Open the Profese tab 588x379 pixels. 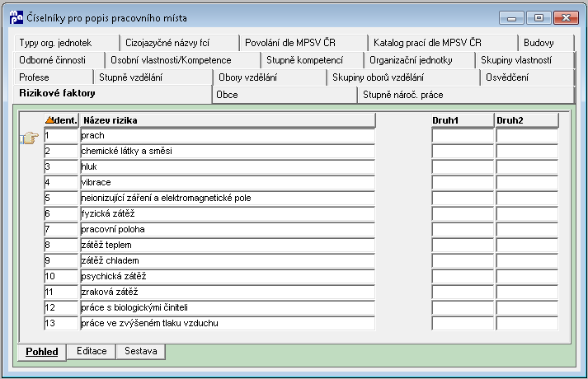click(x=54, y=77)
